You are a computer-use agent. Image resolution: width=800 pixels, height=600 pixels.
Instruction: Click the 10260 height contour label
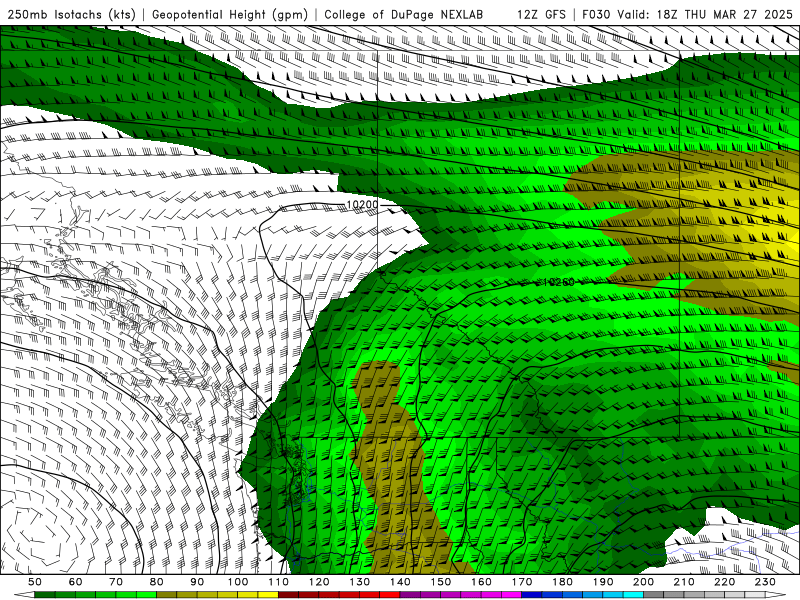click(559, 282)
